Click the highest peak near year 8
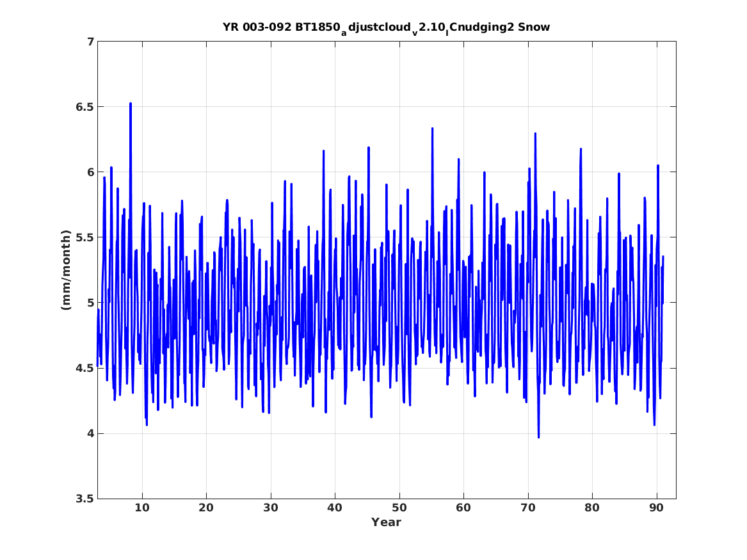This screenshot has height=560, width=747. (131, 104)
